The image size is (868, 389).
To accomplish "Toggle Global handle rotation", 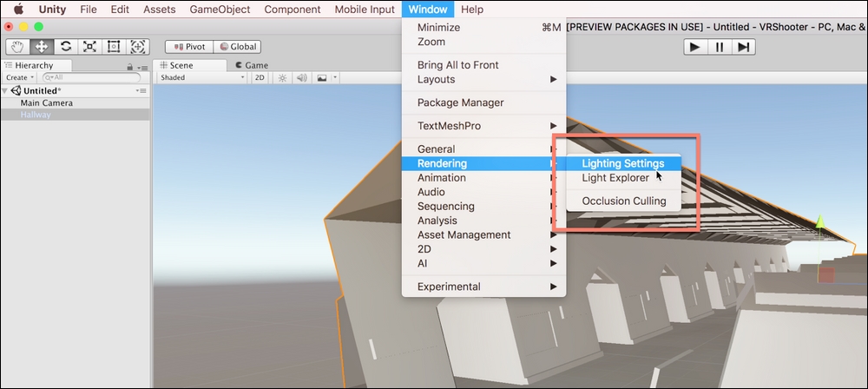I will click(x=237, y=47).
